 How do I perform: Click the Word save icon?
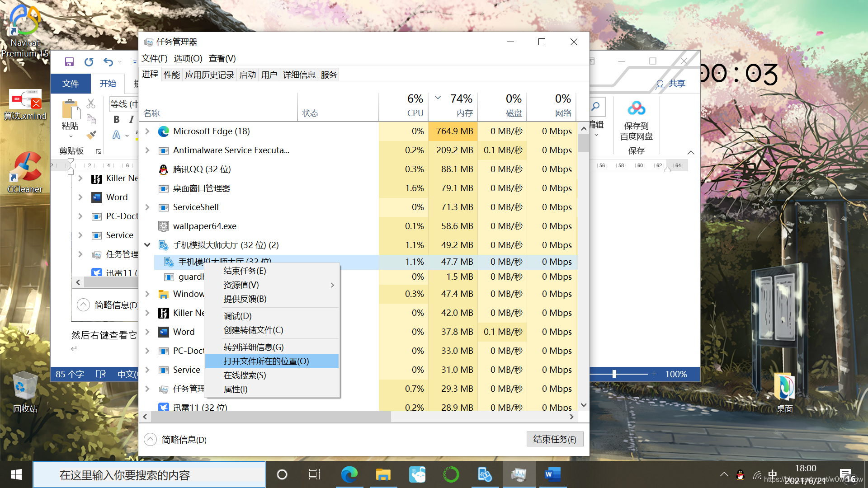[69, 62]
